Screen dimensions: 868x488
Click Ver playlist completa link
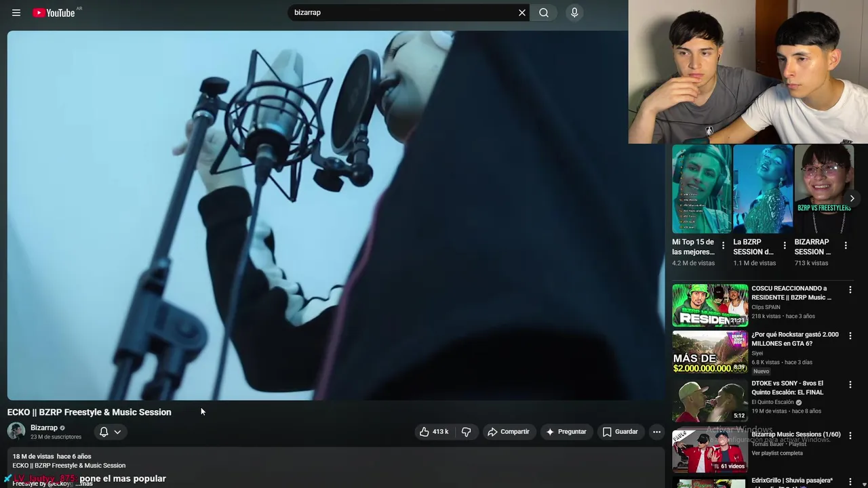point(777,453)
